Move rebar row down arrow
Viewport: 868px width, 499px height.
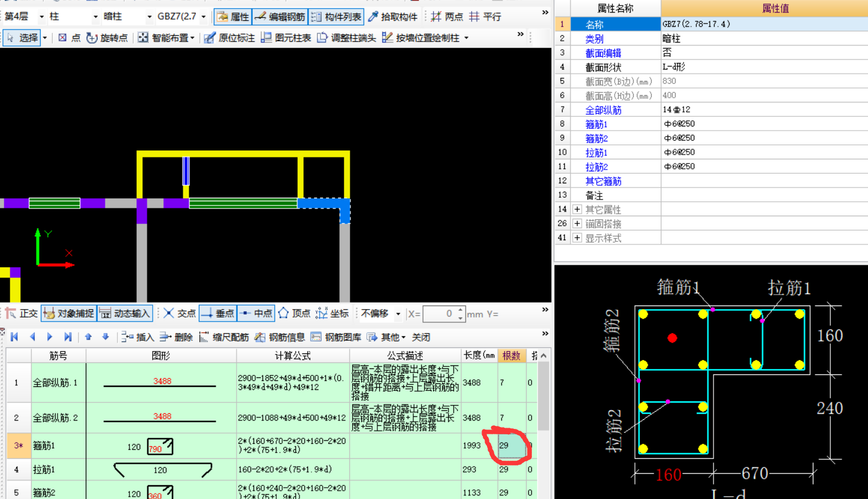tap(105, 337)
